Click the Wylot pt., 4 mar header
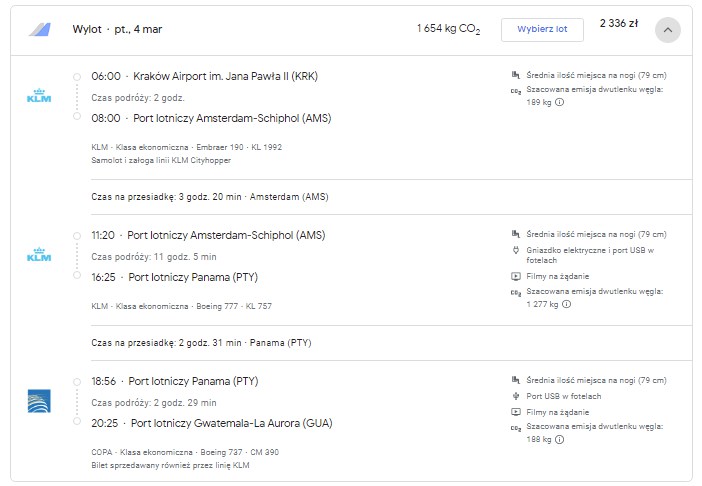This screenshot has width=702, height=486. click(x=117, y=30)
